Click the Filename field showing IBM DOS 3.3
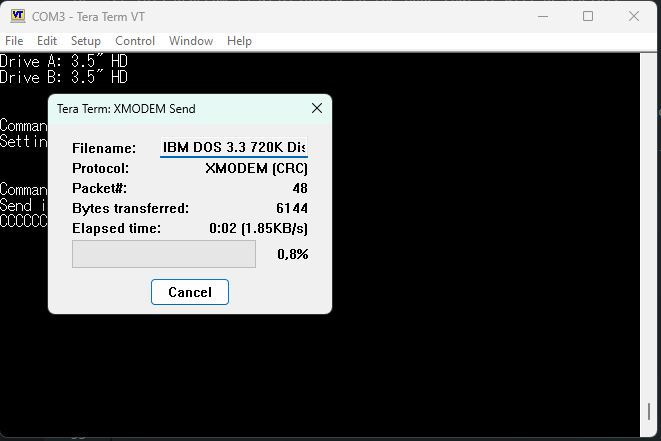The width and height of the screenshot is (661, 441). (235, 148)
